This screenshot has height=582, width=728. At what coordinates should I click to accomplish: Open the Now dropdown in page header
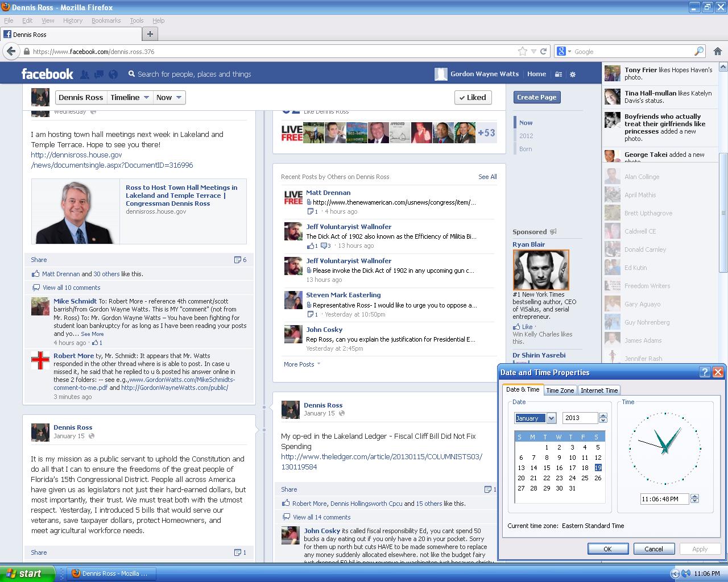(169, 97)
